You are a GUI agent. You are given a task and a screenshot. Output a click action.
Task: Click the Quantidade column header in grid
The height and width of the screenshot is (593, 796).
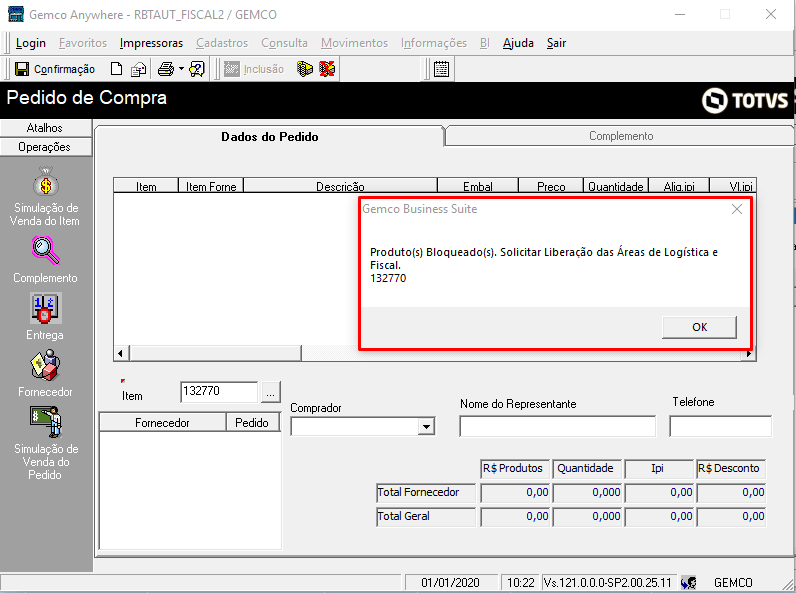616,186
